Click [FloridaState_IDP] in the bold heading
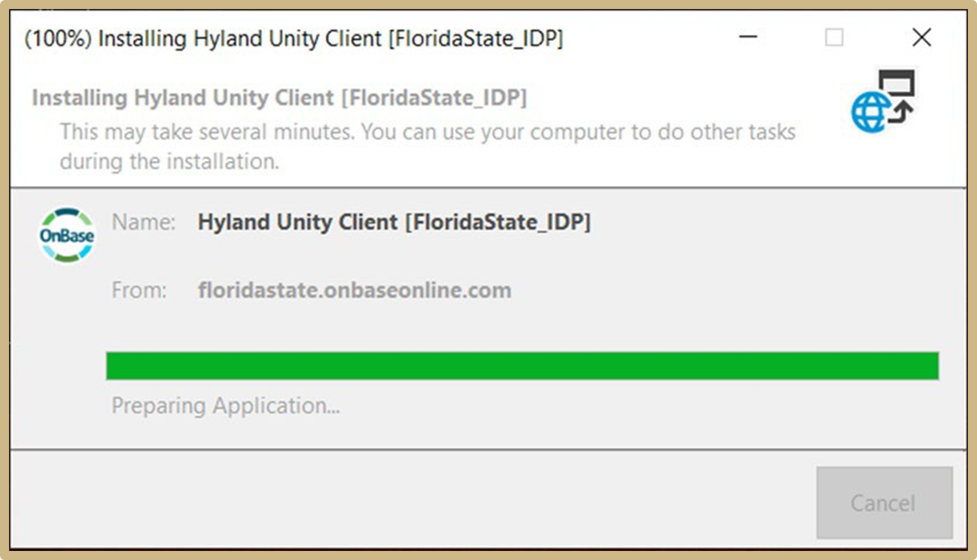The height and width of the screenshot is (560, 977). click(x=434, y=98)
